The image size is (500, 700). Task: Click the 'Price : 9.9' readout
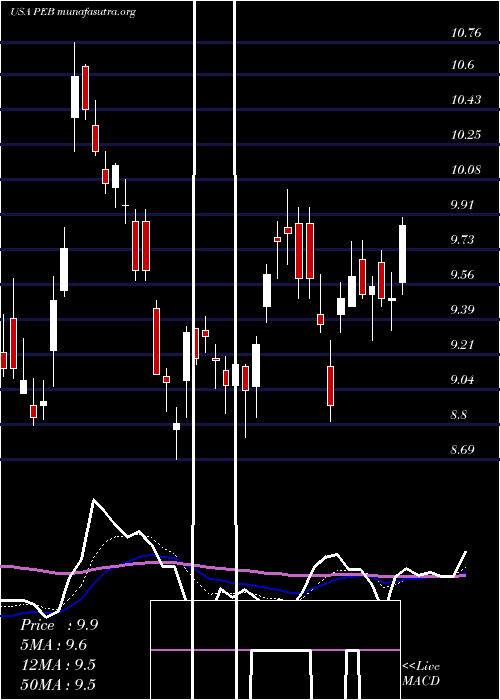[59, 625]
